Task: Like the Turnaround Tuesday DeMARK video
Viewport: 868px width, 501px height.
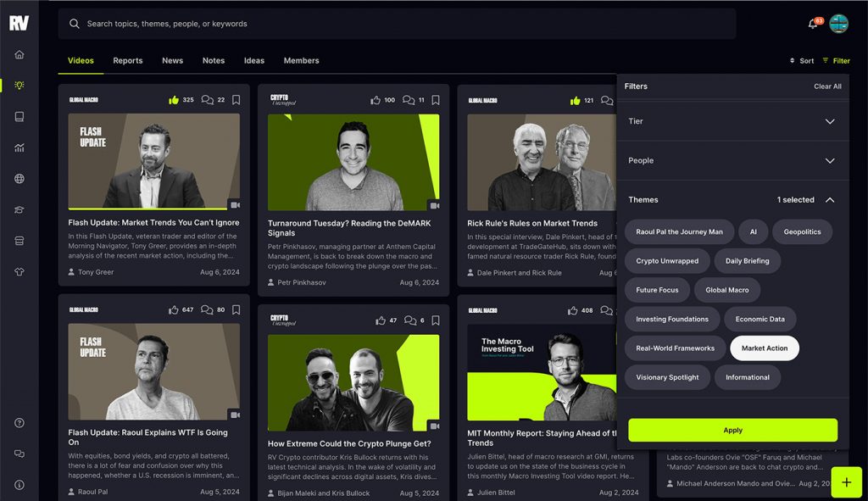Action: click(x=376, y=100)
